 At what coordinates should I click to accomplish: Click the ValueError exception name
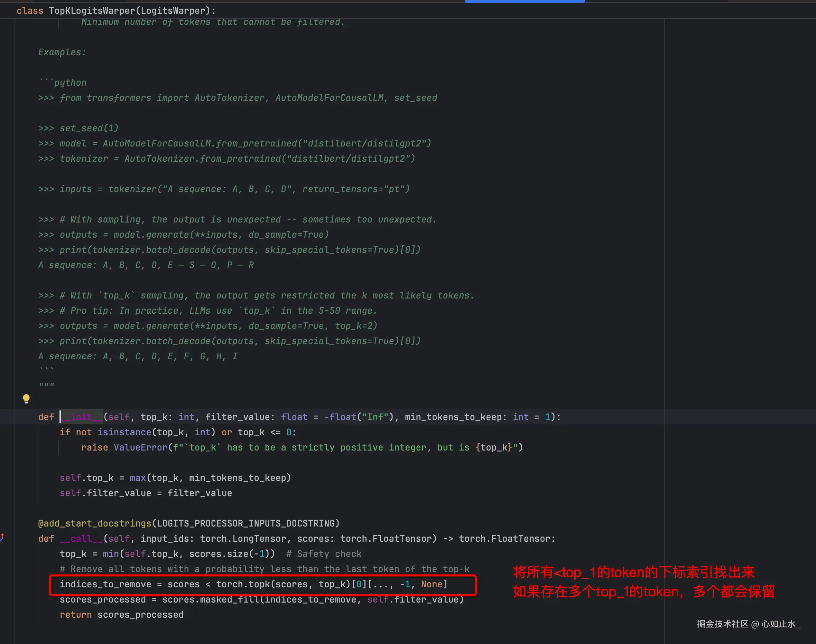140,447
